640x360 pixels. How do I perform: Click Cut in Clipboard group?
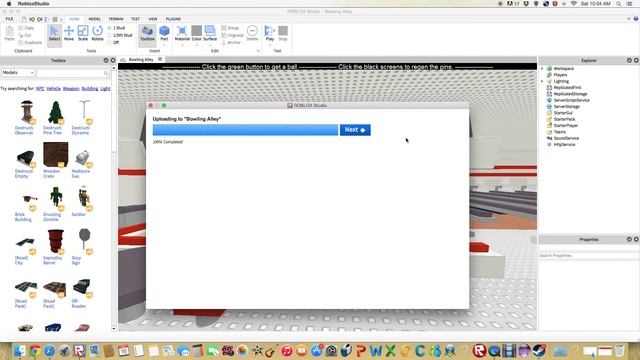(x=25, y=35)
